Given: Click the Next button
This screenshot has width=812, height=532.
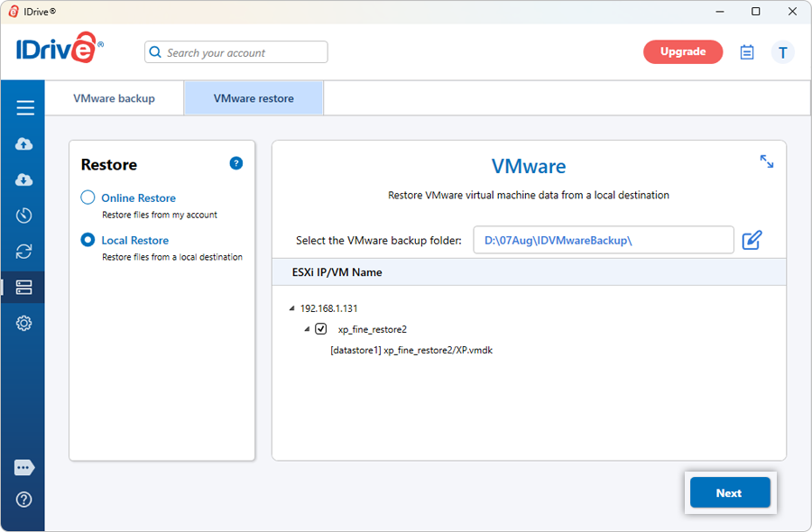Looking at the screenshot, I should coord(729,493).
